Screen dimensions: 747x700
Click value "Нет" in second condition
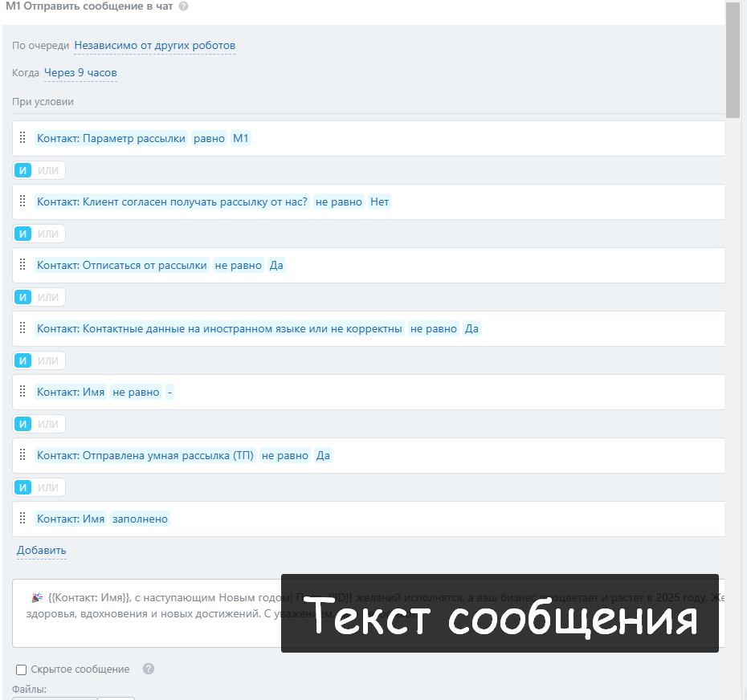[x=379, y=201]
